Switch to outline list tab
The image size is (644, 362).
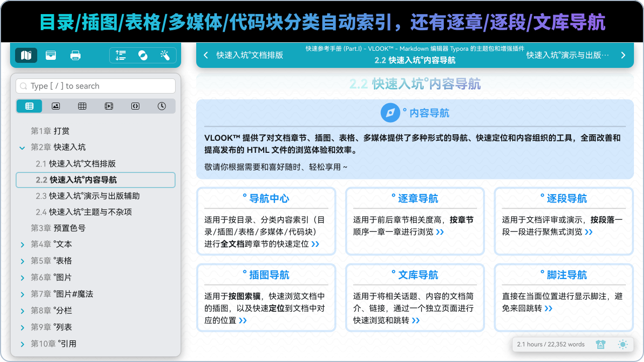(29, 106)
